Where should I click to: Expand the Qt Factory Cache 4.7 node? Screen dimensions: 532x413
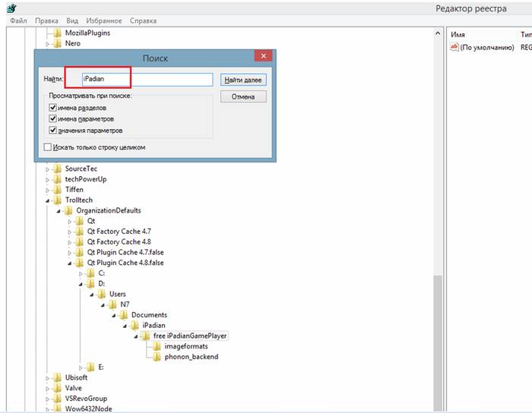tap(70, 232)
